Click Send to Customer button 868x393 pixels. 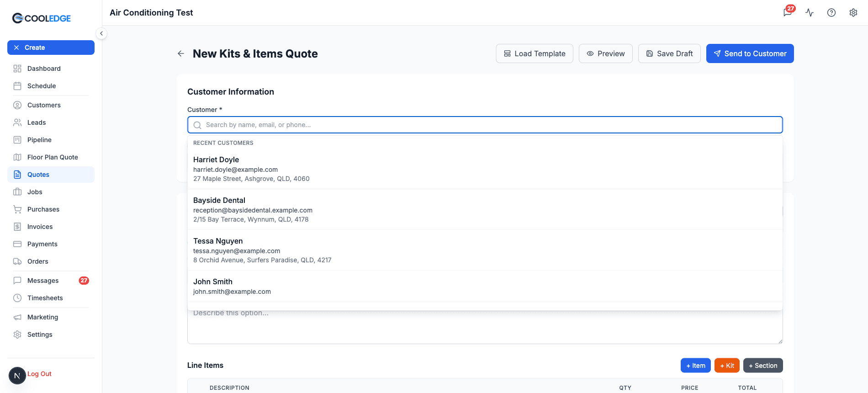click(750, 53)
